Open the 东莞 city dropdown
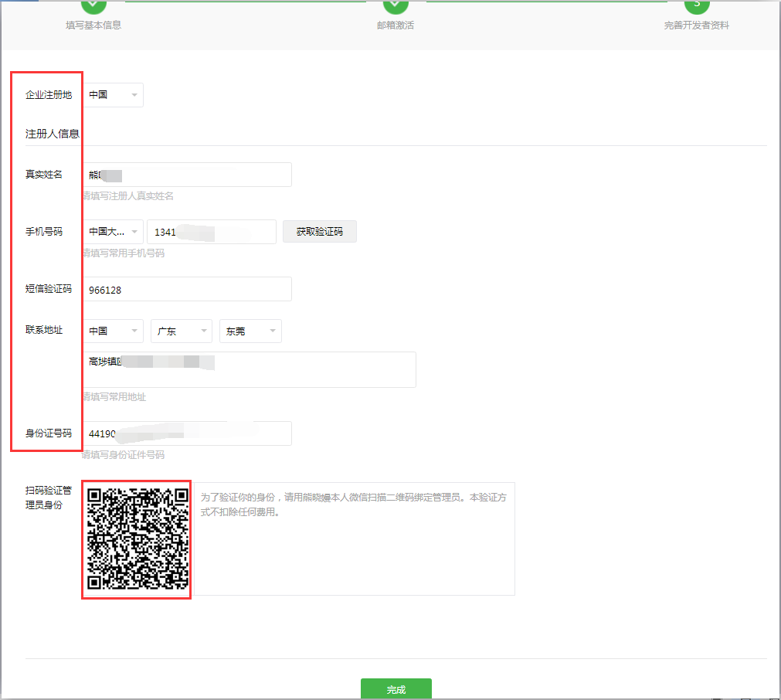The width and height of the screenshot is (781, 700). click(x=250, y=331)
